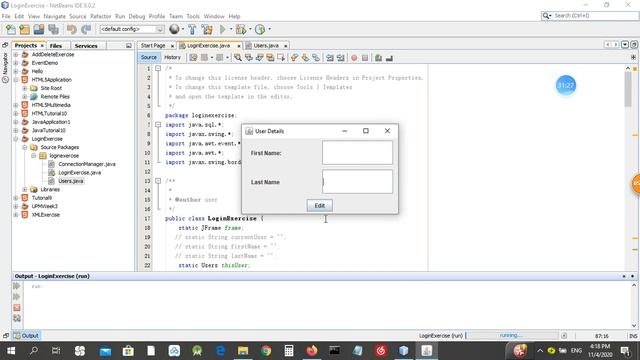Open the Refactor menu
The image size is (640, 360).
pos(100,16)
